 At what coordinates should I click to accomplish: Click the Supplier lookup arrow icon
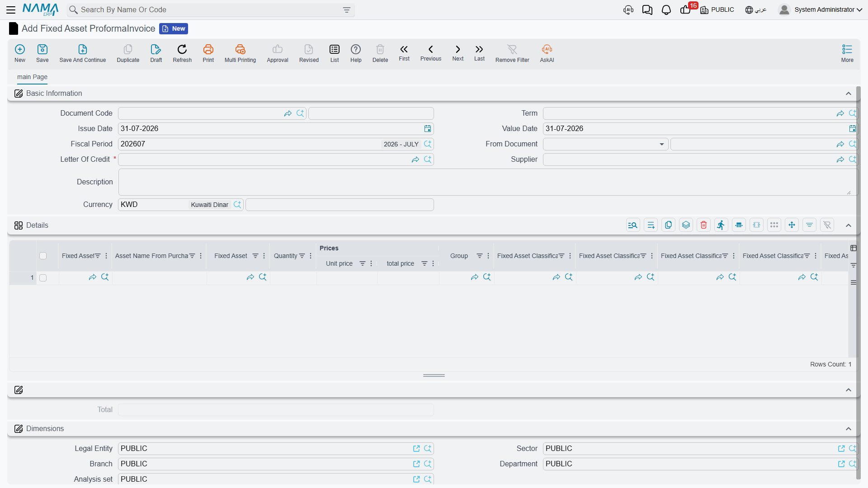coord(840,160)
